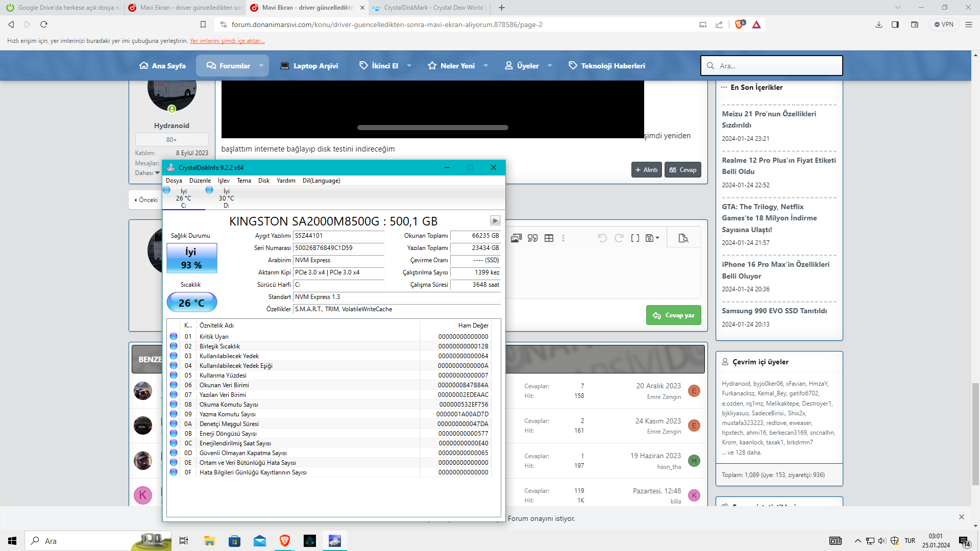This screenshot has height=551, width=980.
Task: Click the preview icon in reply editor
Action: [x=683, y=238]
